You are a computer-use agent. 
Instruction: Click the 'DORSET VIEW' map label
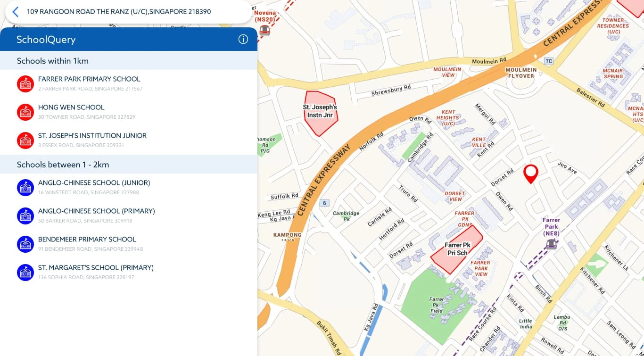(x=455, y=196)
